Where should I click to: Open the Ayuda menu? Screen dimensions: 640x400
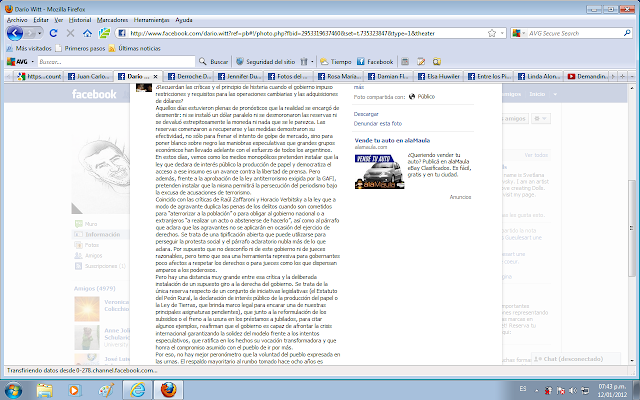point(184,20)
